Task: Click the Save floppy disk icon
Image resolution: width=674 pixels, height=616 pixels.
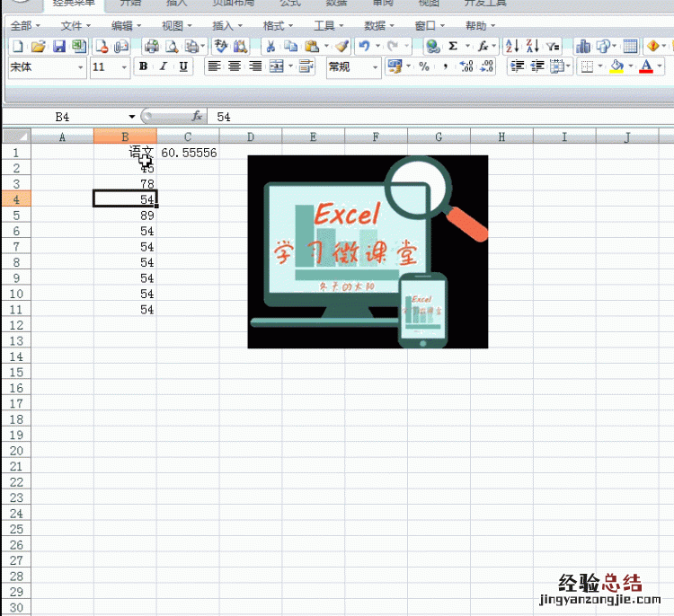Action: click(x=59, y=46)
